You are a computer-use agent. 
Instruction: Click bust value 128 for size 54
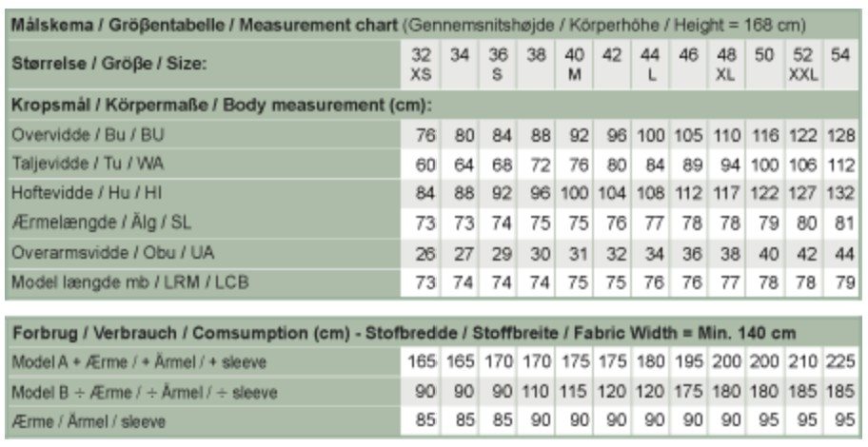(840, 135)
